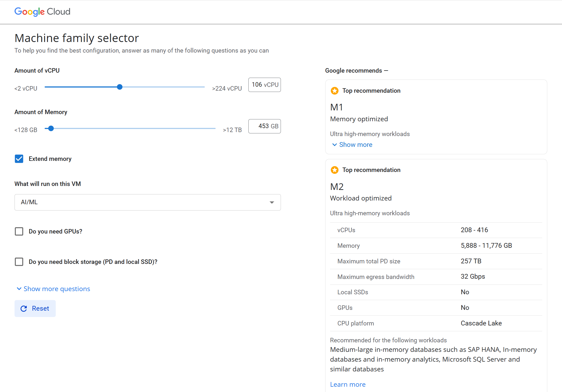The height and width of the screenshot is (392, 562).
Task: Click the star icon on M2 recommendation
Action: (x=335, y=170)
